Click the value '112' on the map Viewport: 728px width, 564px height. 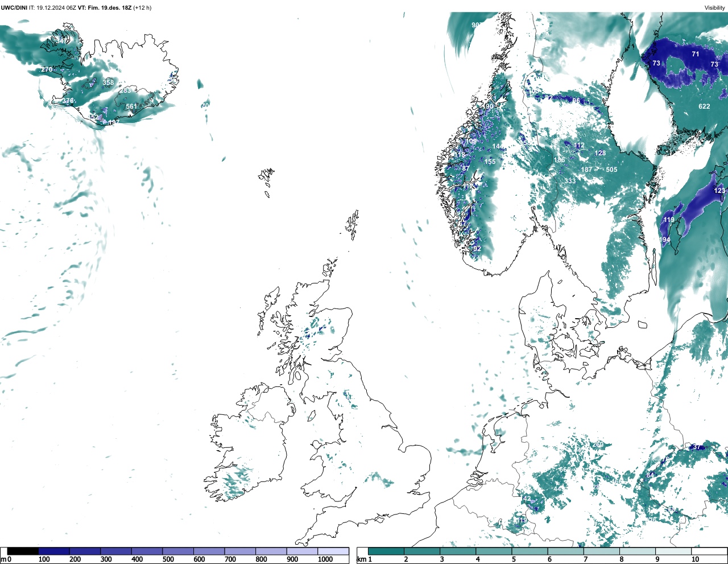point(579,146)
